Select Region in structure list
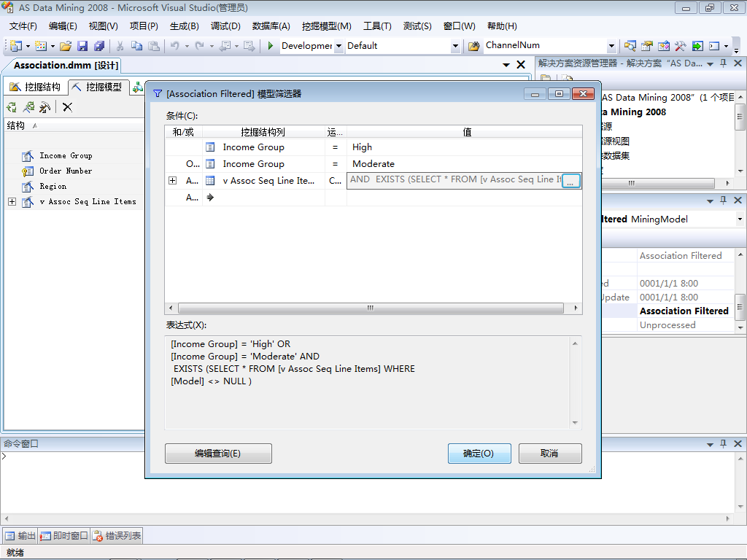The width and height of the screenshot is (747, 560). (53, 186)
